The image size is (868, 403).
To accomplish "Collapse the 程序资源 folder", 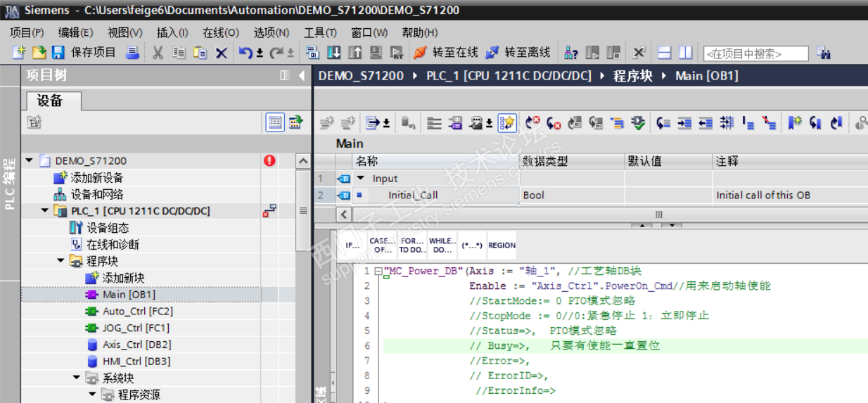I will [x=91, y=395].
